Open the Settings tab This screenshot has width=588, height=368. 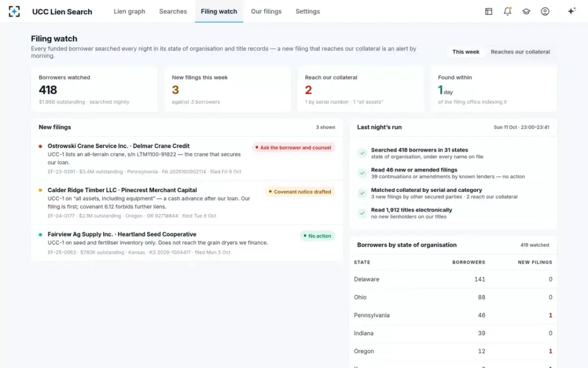point(308,11)
